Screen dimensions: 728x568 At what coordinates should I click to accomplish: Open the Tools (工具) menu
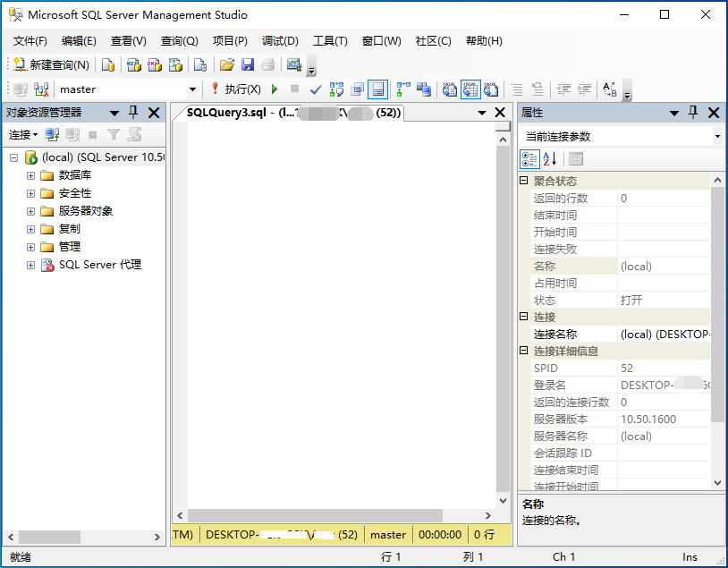pyautogui.click(x=330, y=41)
